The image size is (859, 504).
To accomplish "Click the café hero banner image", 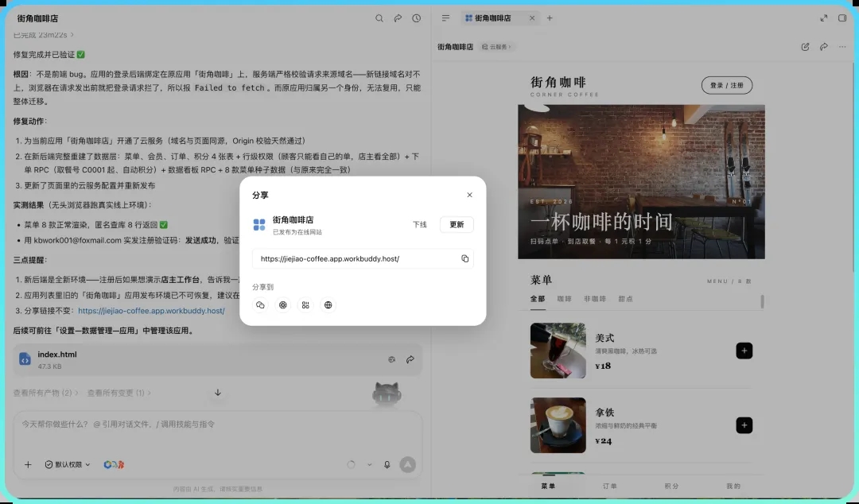I will [x=641, y=181].
